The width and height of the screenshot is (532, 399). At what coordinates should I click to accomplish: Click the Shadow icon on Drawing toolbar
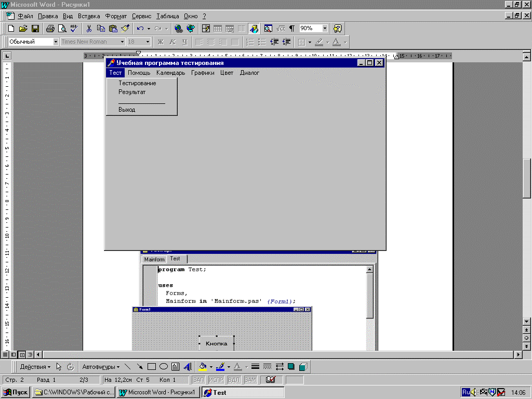tap(291, 367)
